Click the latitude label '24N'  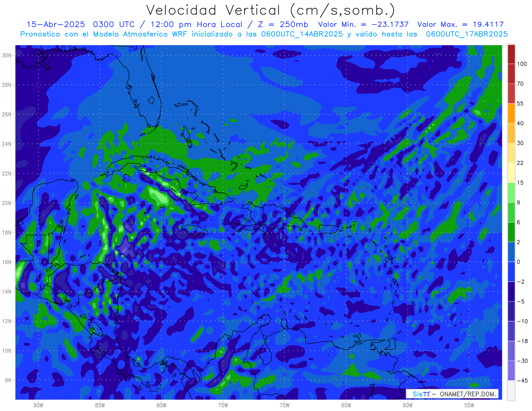point(7,144)
